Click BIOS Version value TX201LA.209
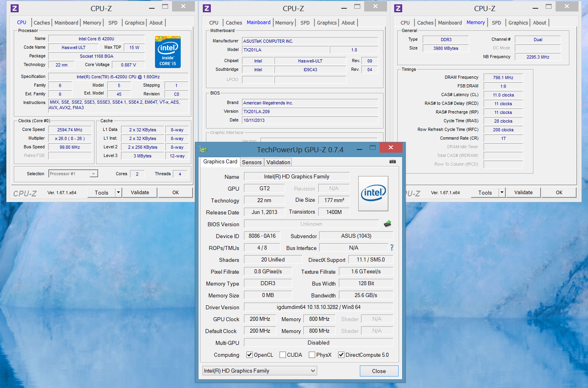Image resolution: width=588 pixels, height=388 pixels. click(x=310, y=112)
